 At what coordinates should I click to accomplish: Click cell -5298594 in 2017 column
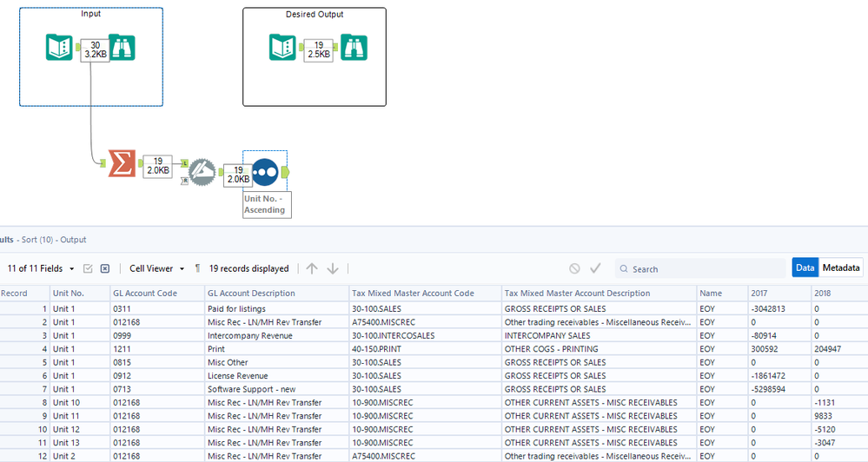[x=779, y=389]
